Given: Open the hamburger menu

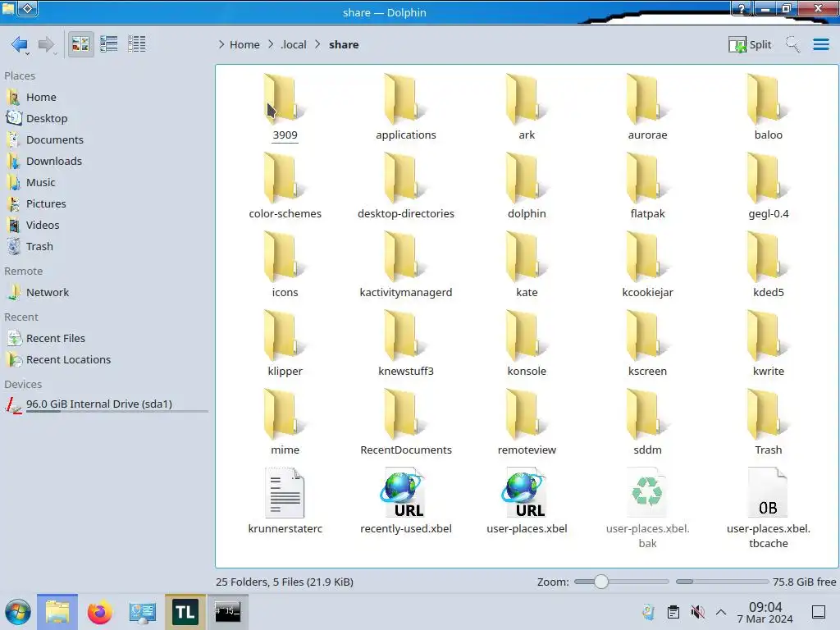Looking at the screenshot, I should pyautogui.click(x=820, y=44).
